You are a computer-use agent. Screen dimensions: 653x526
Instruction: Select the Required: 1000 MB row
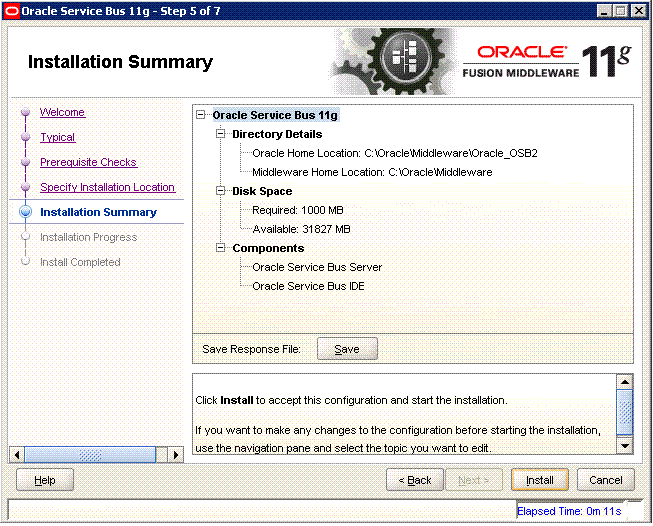pos(298,210)
